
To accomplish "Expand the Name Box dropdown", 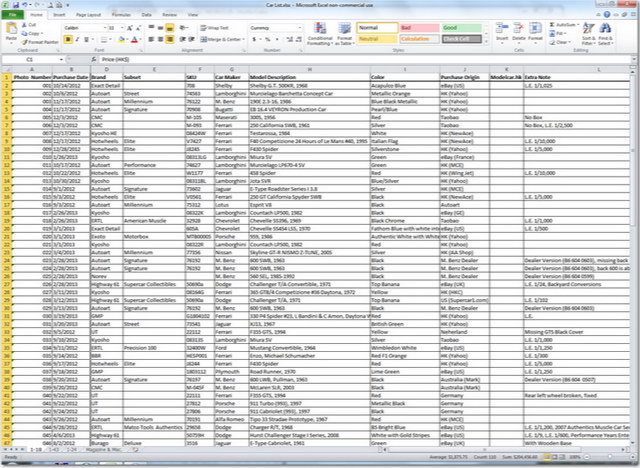I will [x=61, y=60].
